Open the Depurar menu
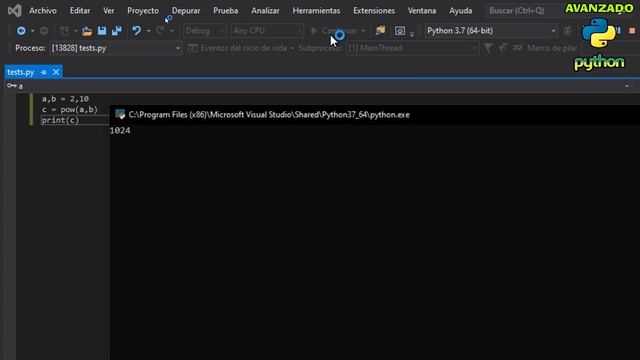This screenshot has height=360, width=640. coord(186,11)
